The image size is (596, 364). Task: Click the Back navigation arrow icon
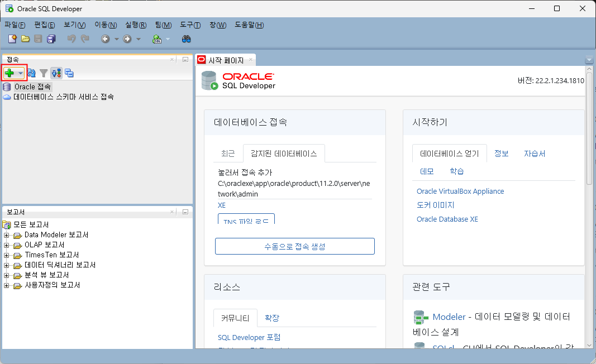click(105, 39)
